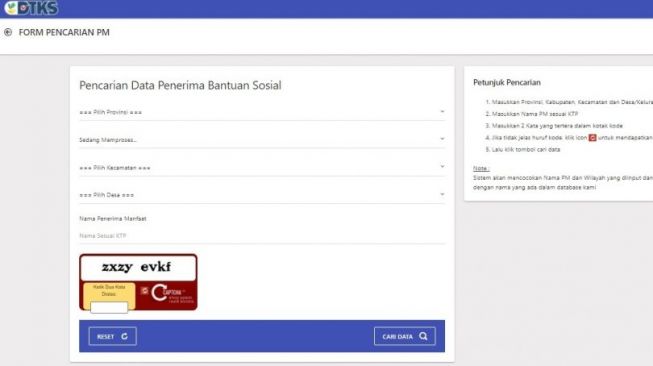This screenshot has width=653, height=366.
Task: Click the Petunjuk Pencarian heading
Action: click(x=507, y=82)
